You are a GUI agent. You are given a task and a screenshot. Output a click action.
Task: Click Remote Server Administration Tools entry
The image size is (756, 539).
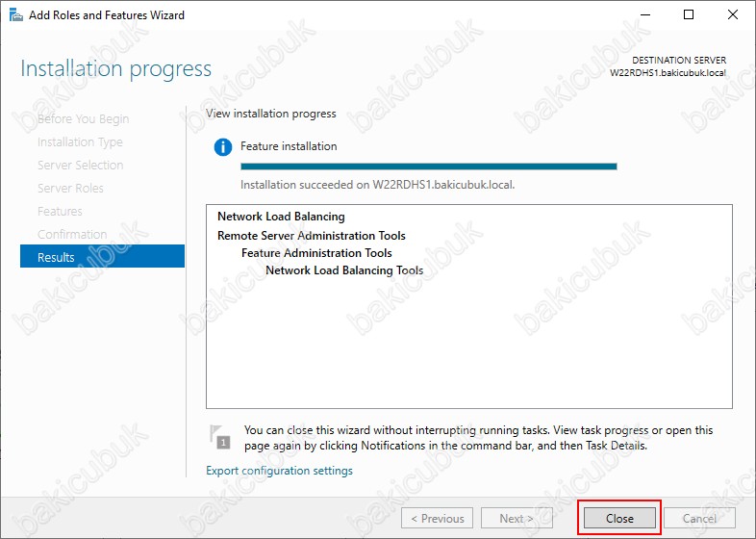coord(312,236)
